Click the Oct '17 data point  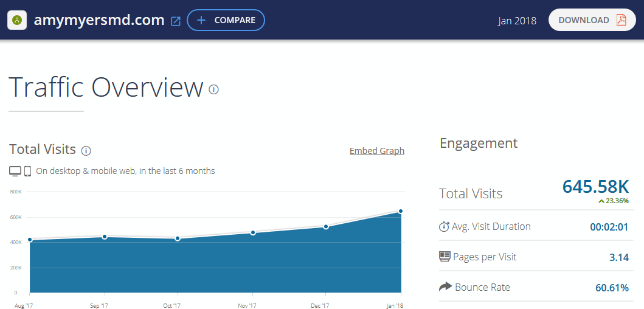coord(178,238)
